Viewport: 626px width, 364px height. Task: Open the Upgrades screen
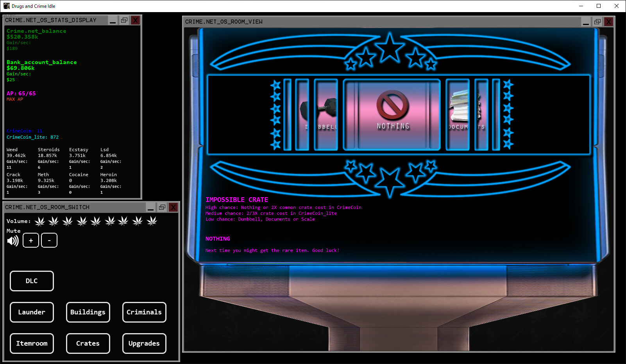pos(144,343)
